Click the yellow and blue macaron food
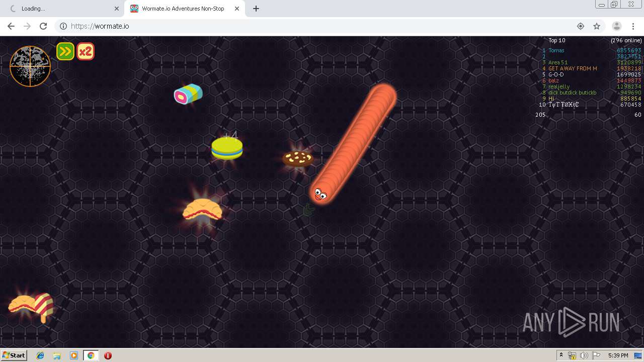 (227, 148)
